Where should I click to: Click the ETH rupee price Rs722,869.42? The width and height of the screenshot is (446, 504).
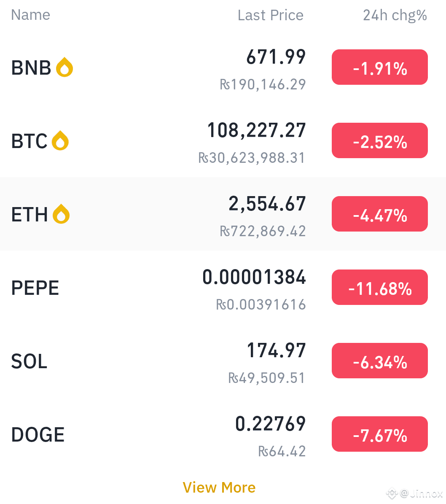coord(263,231)
